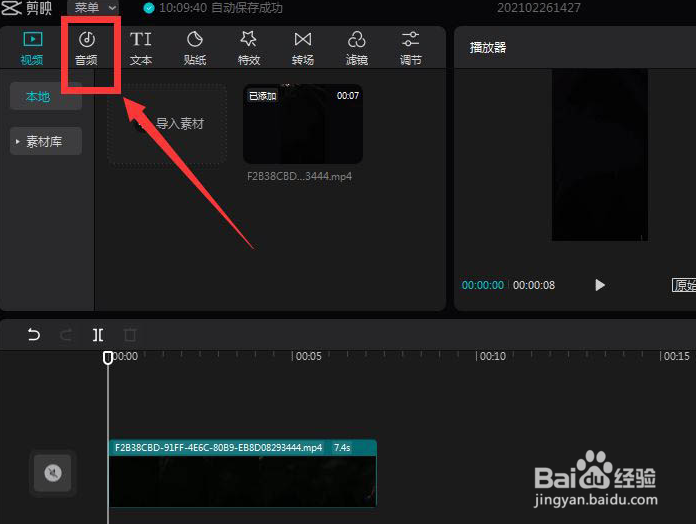Expand the 素材库 (Material library) item
This screenshot has width=696, height=524.
46,142
